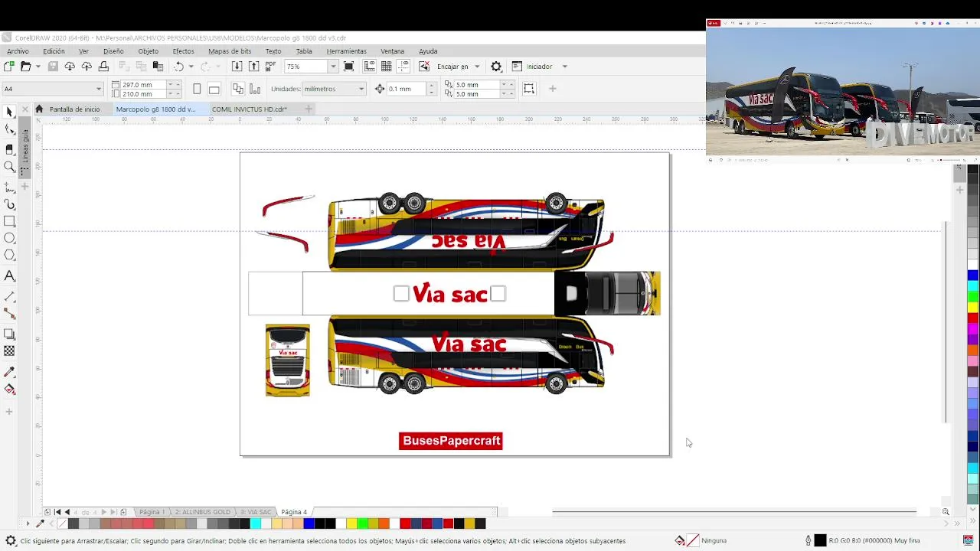Open the Edición menu
The width and height of the screenshot is (980, 551).
pos(54,51)
